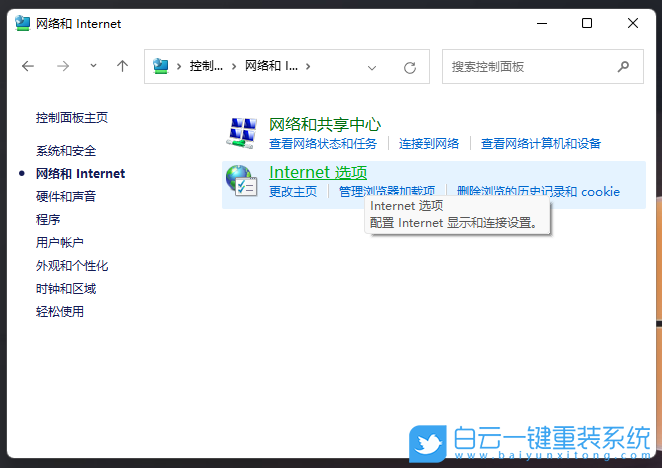The width and height of the screenshot is (662, 468).
Task: Click the control panel icon in address bar
Action: (x=160, y=66)
